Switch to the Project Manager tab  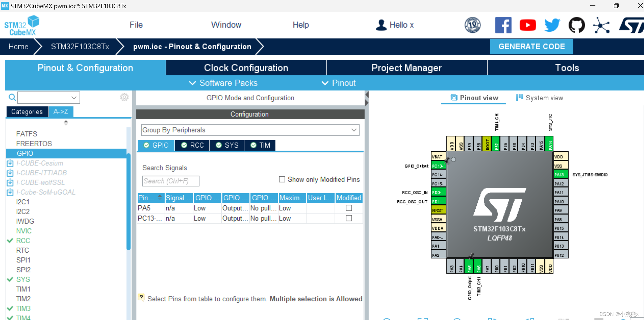[x=407, y=68]
